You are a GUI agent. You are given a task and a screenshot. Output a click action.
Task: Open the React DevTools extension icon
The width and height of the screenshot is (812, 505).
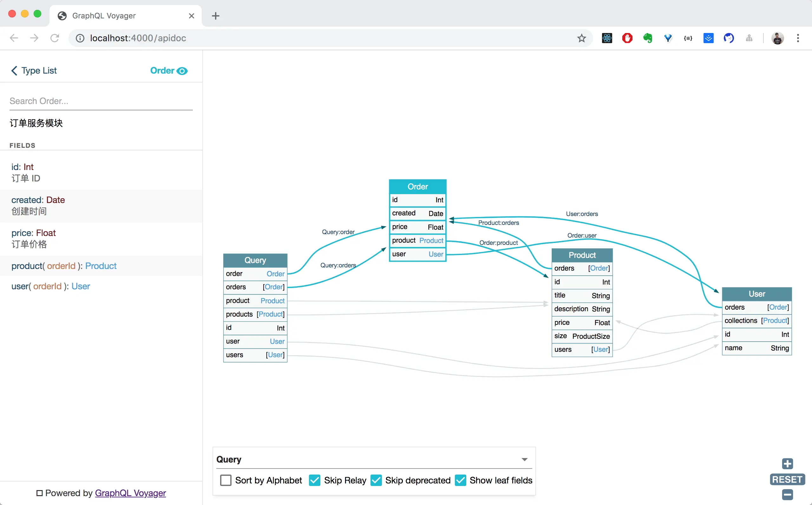607,38
